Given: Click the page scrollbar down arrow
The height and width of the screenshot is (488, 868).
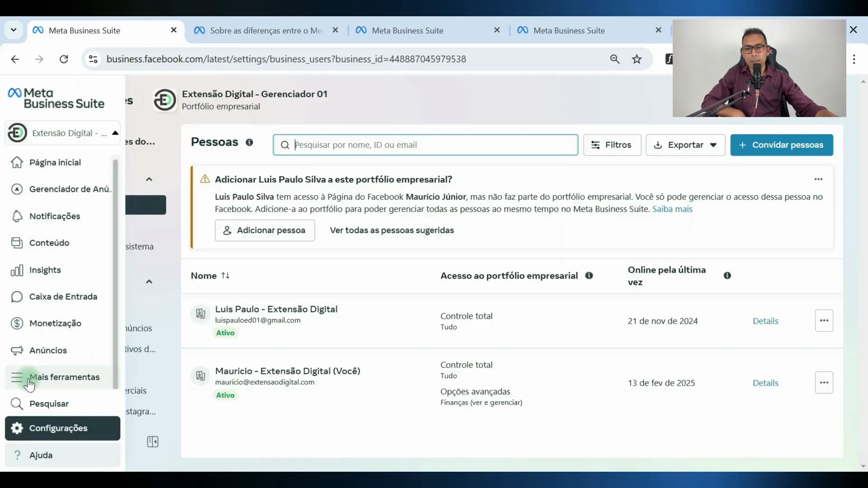Looking at the screenshot, I should tap(863, 466).
